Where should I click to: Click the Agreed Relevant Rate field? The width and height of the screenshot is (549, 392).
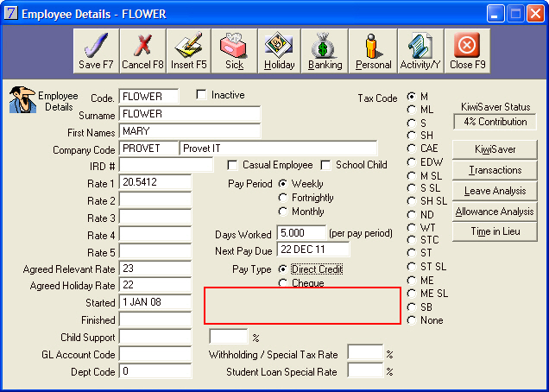click(x=155, y=269)
